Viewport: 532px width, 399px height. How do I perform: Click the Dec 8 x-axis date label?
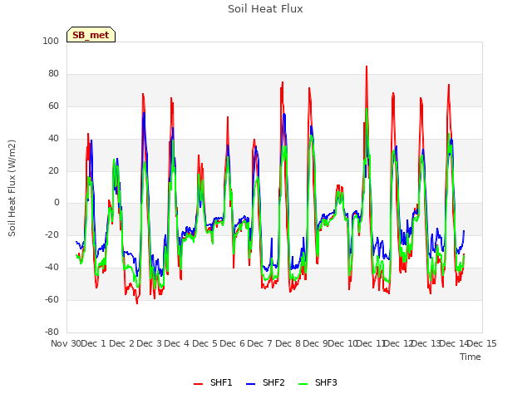[288, 343]
